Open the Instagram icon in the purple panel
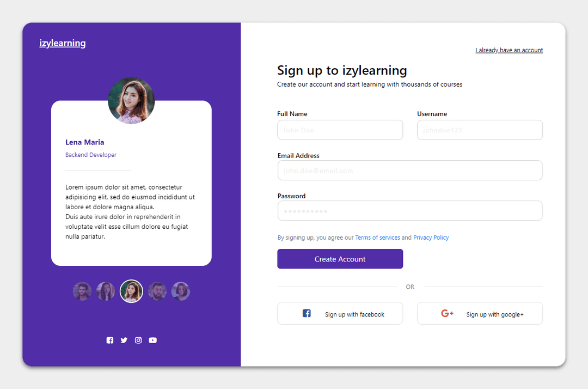588x389 pixels. coord(138,340)
